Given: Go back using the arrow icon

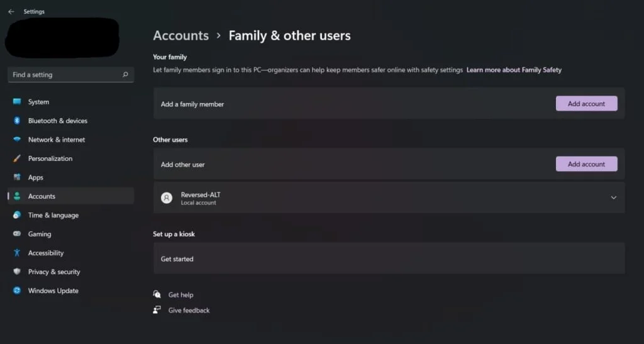Looking at the screenshot, I should 11,11.
